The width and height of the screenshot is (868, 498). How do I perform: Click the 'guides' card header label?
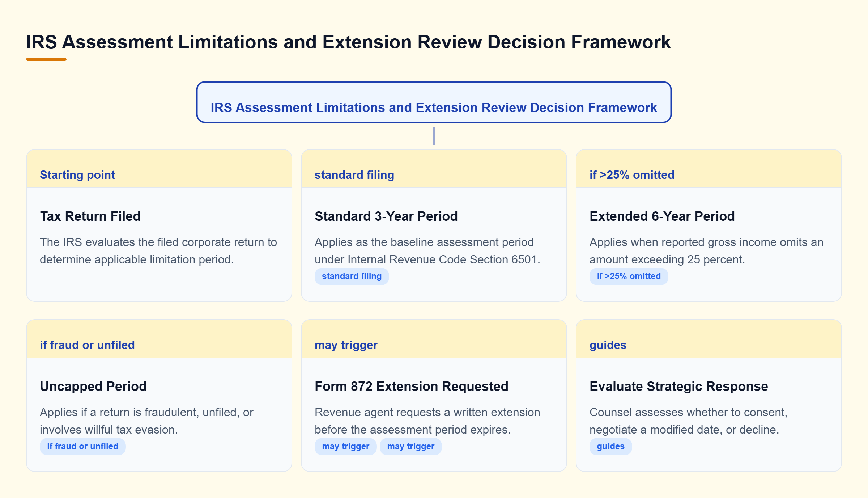point(608,345)
